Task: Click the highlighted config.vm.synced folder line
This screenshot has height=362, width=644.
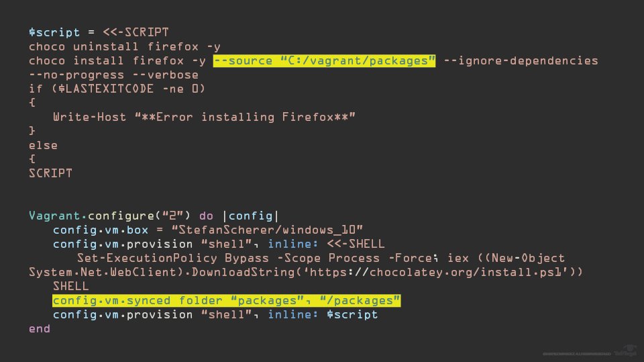Action: [x=226, y=301]
